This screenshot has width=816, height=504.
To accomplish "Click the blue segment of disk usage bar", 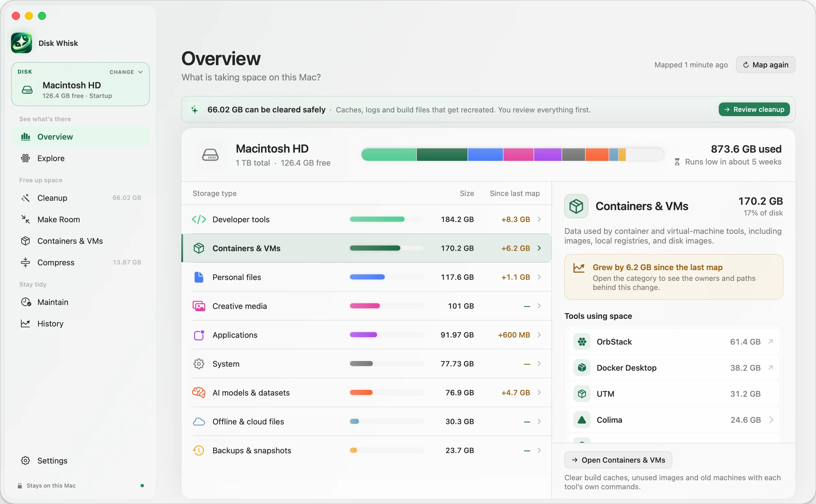I will (x=485, y=155).
